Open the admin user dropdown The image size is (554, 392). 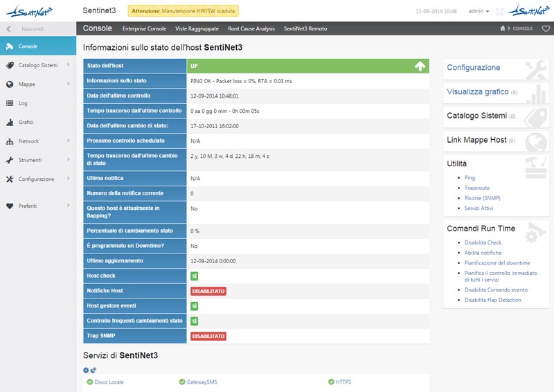479,11
